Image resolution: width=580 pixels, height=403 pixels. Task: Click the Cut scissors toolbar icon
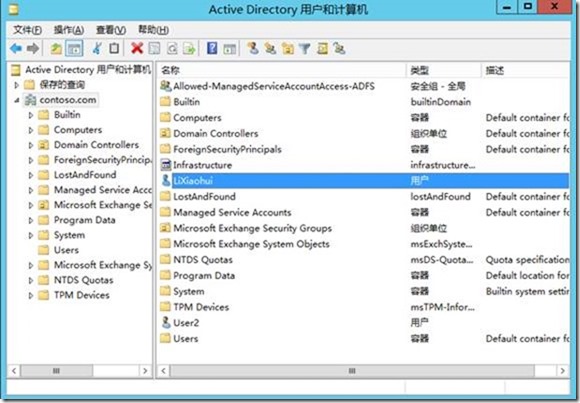click(97, 48)
